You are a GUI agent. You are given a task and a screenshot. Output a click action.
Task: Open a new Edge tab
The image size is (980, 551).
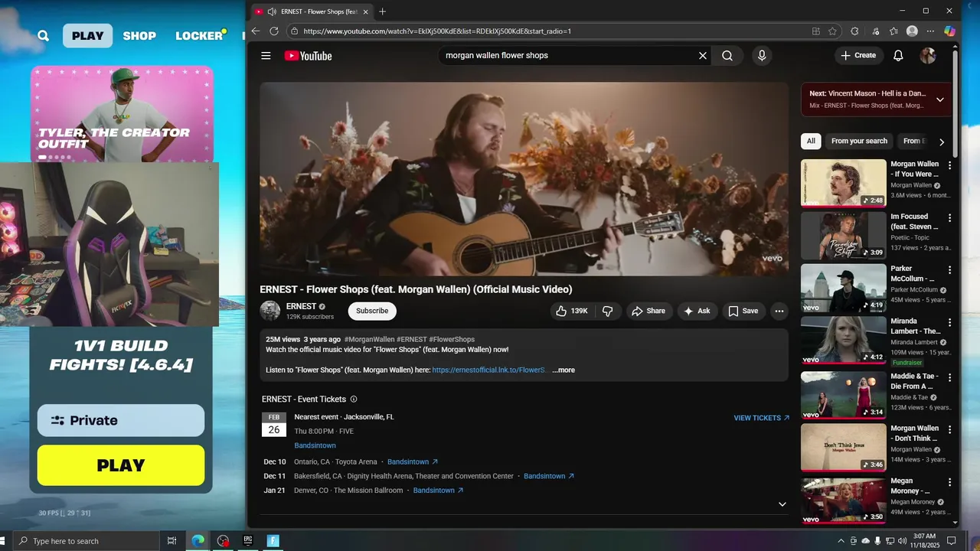(383, 11)
